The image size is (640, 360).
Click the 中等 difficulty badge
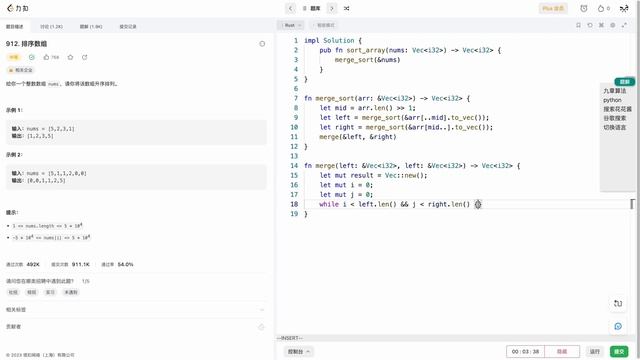[x=14, y=57]
